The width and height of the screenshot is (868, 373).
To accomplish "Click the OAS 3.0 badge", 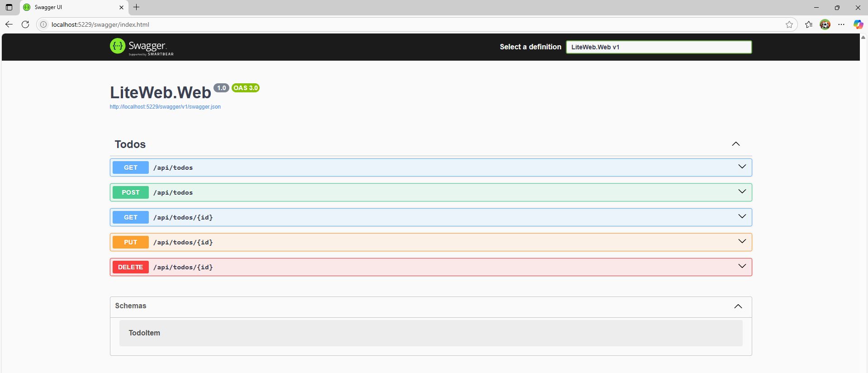I will pyautogui.click(x=246, y=88).
